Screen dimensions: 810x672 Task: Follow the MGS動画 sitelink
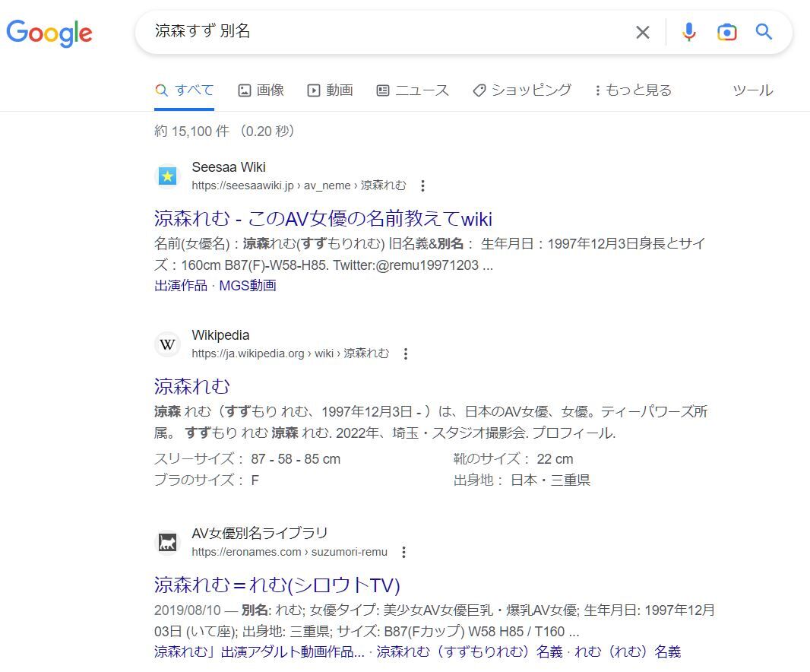(248, 285)
